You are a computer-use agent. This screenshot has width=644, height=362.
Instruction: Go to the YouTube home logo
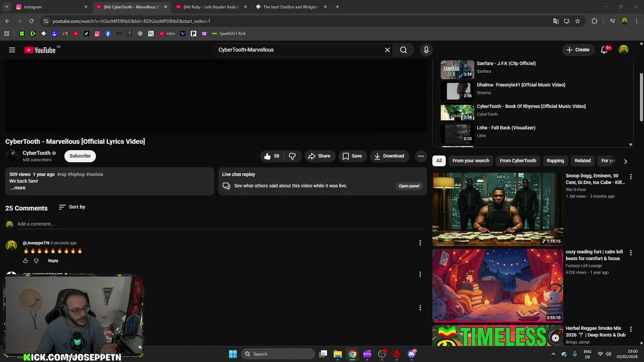[40, 50]
